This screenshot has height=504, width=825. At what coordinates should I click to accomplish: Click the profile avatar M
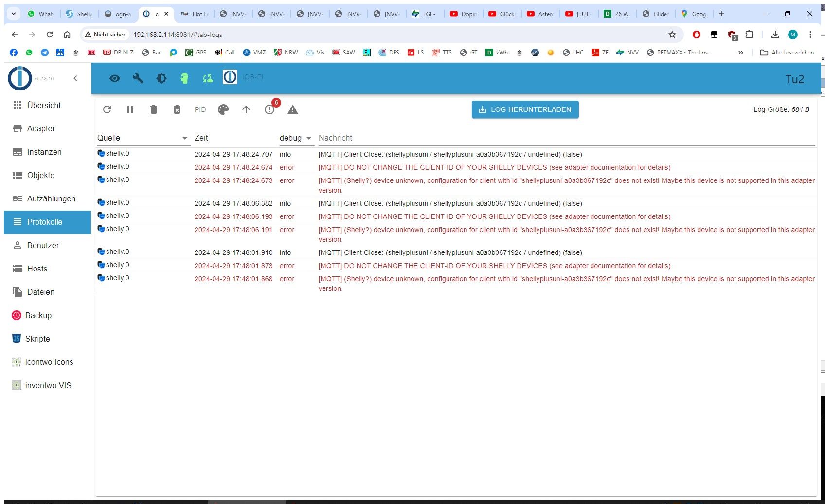793,35
